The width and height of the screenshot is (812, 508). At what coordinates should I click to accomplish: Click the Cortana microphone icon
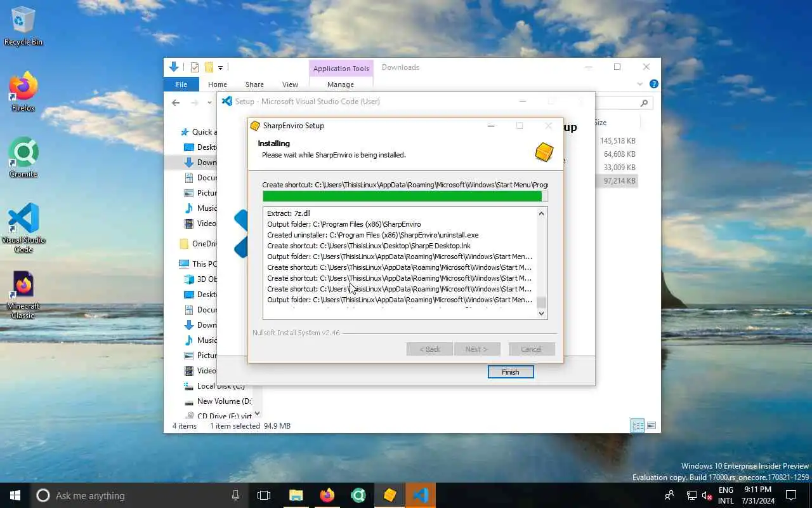tap(235, 495)
